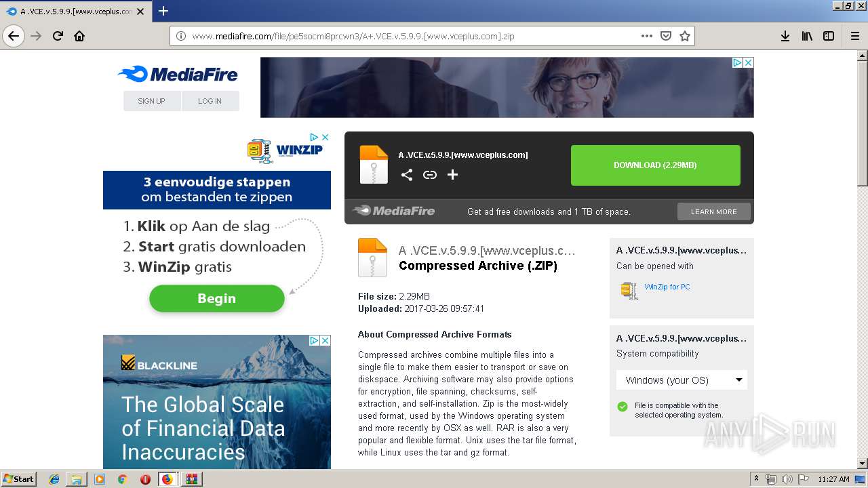
Task: Close the A .VCE.v.5.9.9 tab
Action: [x=140, y=12]
